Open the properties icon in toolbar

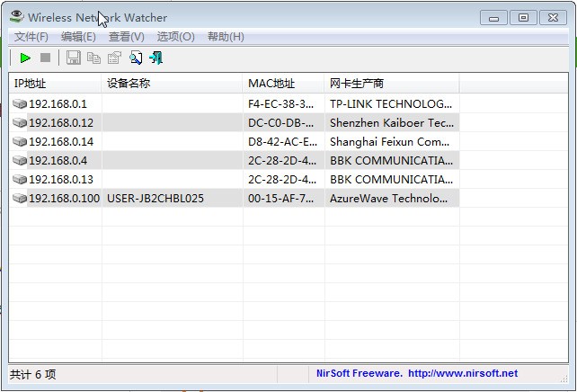[114, 58]
